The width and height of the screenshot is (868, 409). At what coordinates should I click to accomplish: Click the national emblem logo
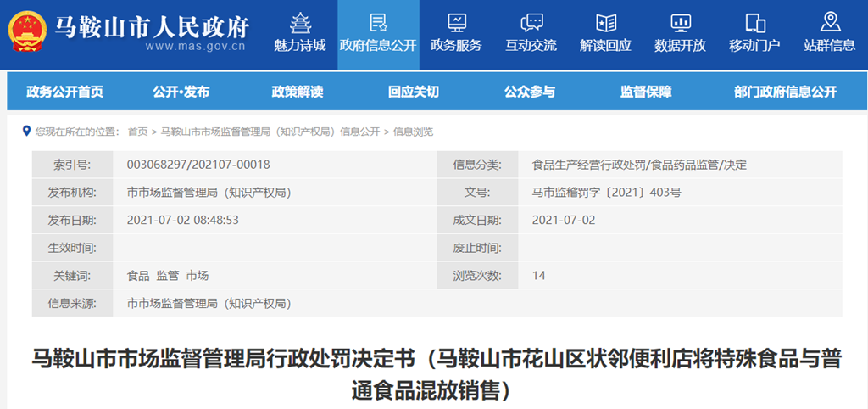click(x=27, y=32)
